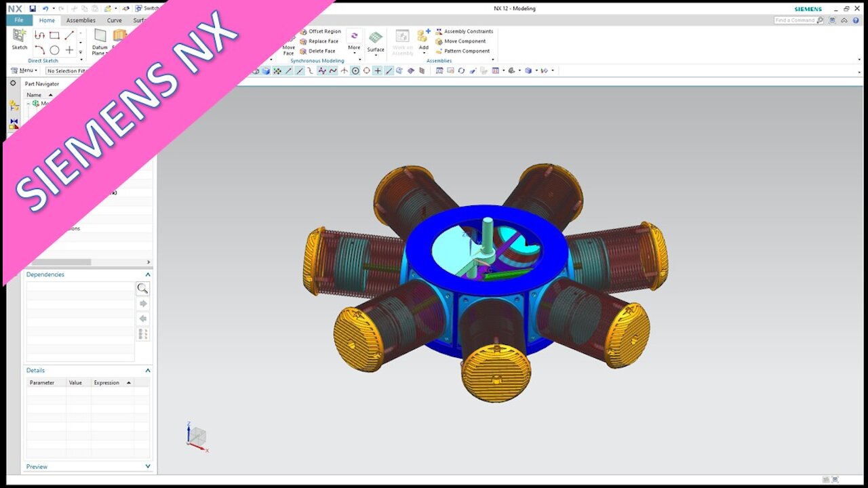Click the Fit view icon in the view toolbar
This screenshot has width=868, height=488.
(439, 70)
